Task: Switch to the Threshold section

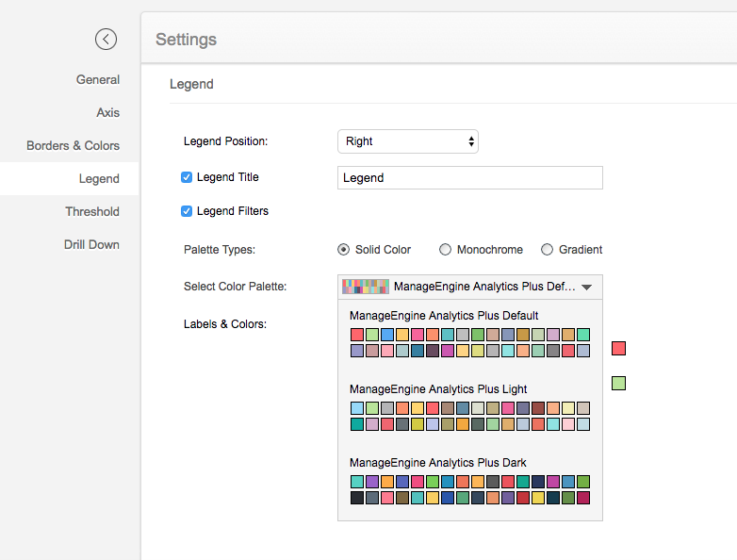Action: [92, 212]
